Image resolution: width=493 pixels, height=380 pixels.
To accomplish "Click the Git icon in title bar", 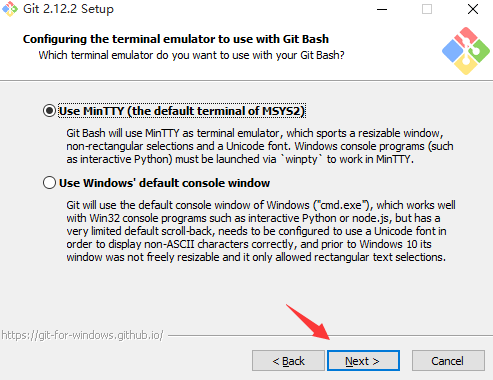I will [x=10, y=9].
